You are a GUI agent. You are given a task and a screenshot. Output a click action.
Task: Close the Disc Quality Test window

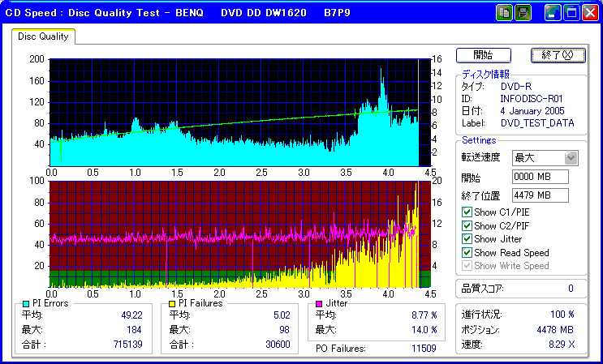(x=589, y=13)
